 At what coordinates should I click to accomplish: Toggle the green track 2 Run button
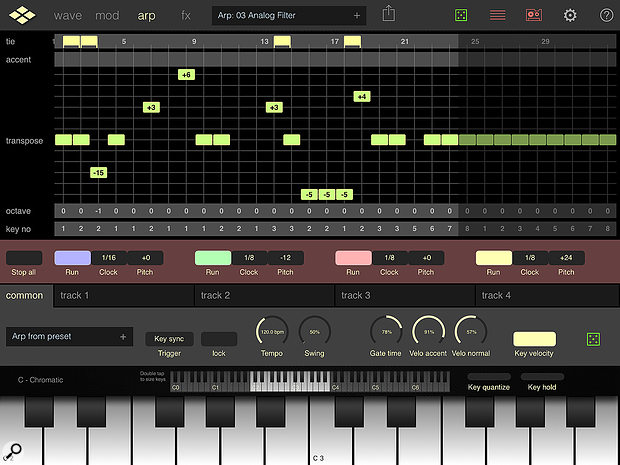[x=213, y=258]
